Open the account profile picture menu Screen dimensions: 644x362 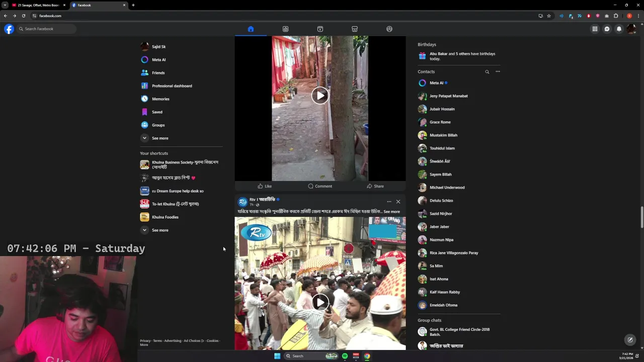pyautogui.click(x=631, y=29)
